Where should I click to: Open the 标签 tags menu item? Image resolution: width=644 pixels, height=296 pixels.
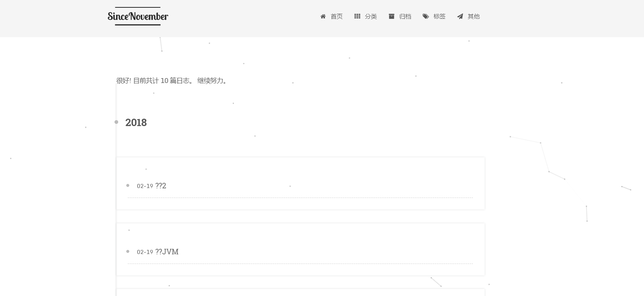439,17
